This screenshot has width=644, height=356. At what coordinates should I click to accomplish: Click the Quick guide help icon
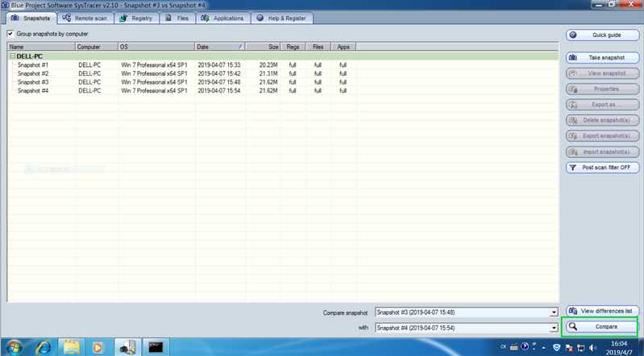[573, 35]
